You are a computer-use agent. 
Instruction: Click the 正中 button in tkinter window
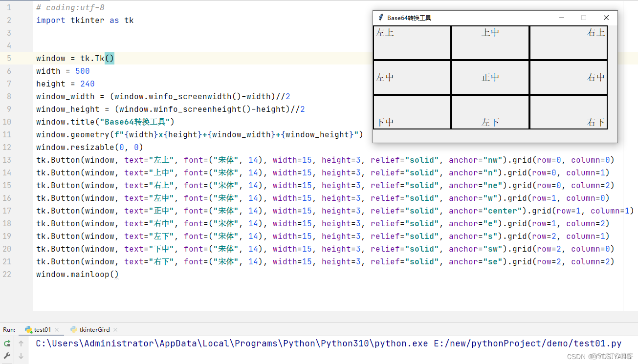[x=490, y=78]
